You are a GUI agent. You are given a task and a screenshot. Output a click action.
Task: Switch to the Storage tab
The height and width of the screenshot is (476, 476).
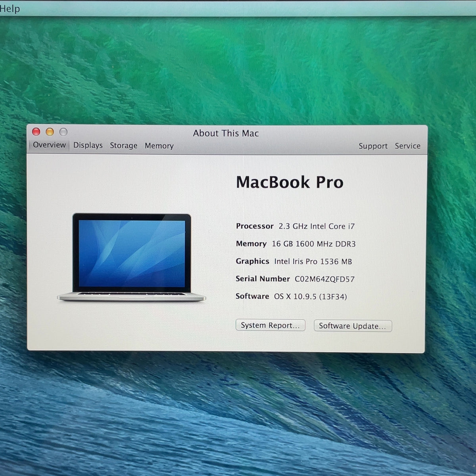[124, 146]
